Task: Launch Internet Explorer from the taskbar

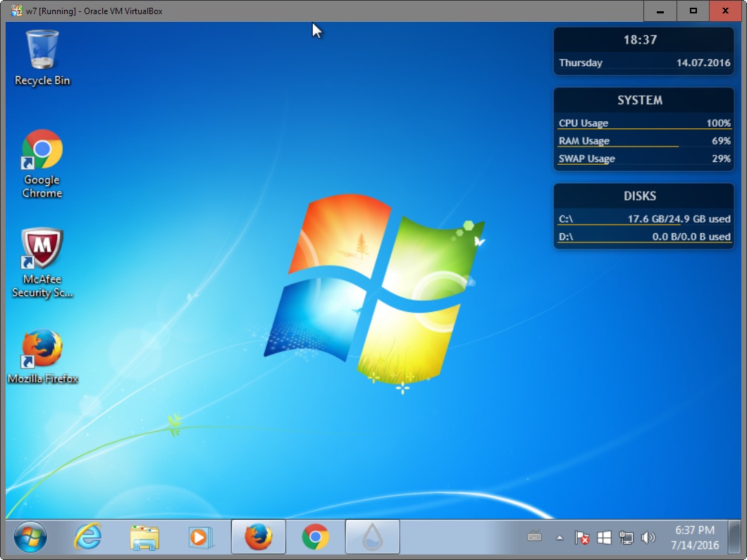Action: tap(87, 537)
